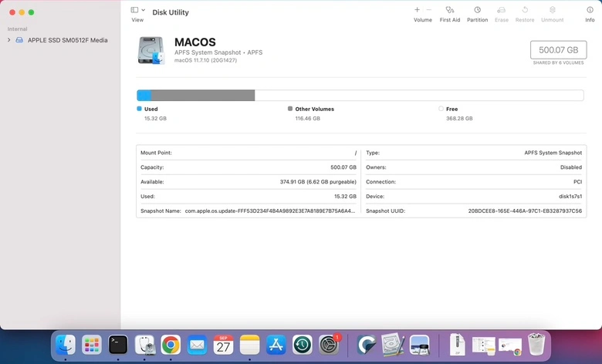The image size is (602, 364).
Task: Open Terminal from the Dock
Action: pos(118,345)
